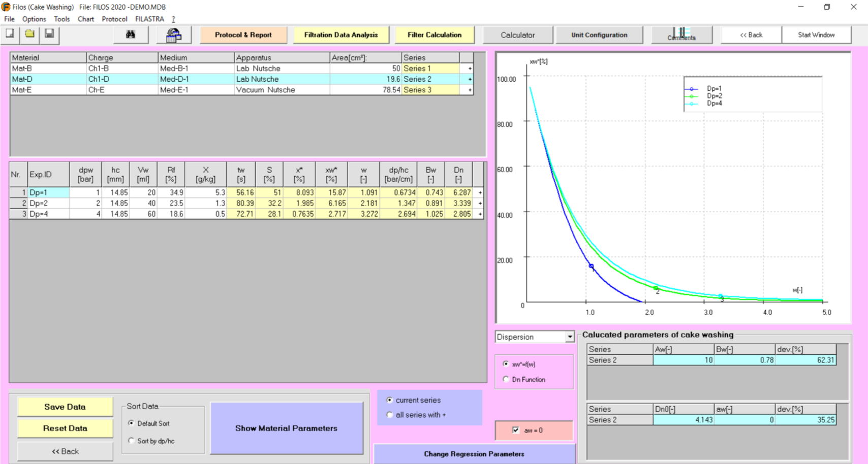Save using the floppy disk icon
This screenshot has height=464, width=868.
(49, 34)
